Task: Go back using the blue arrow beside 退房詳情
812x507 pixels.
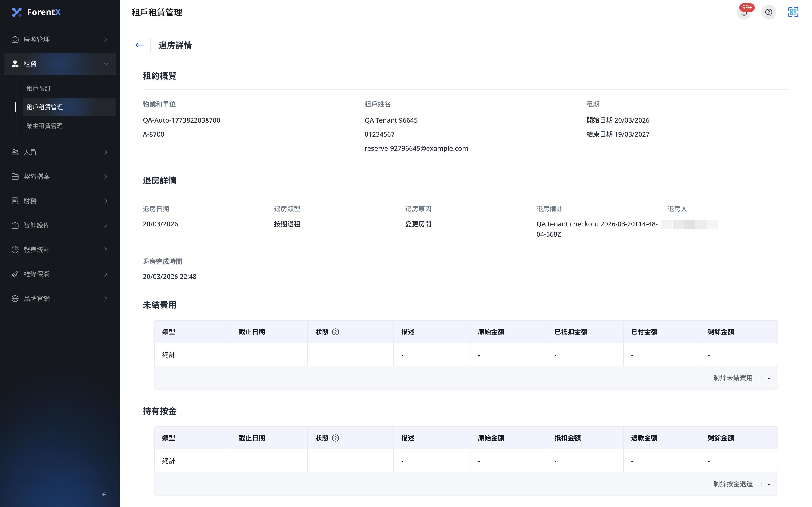Action: 139,45
